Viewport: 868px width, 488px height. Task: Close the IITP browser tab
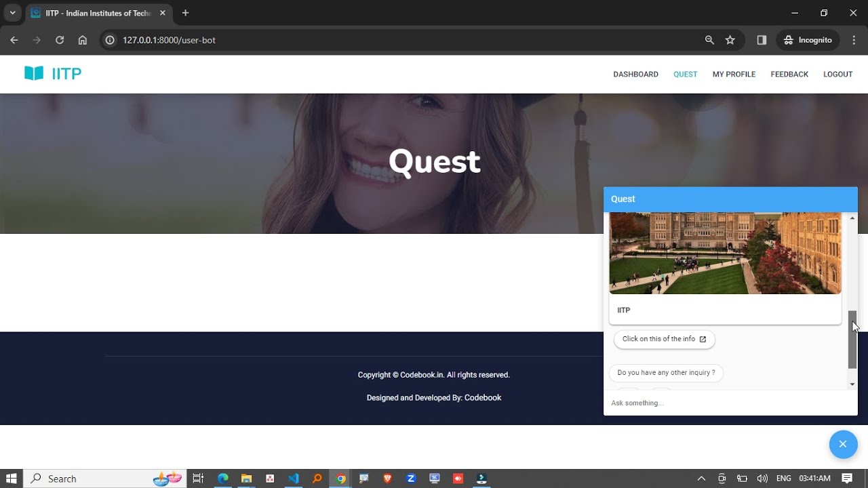(163, 13)
